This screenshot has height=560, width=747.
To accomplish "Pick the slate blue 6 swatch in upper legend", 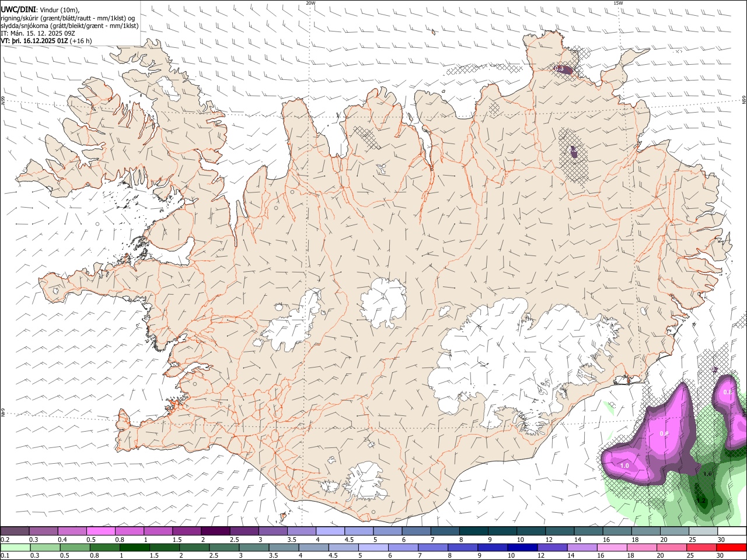I will 416,531.
